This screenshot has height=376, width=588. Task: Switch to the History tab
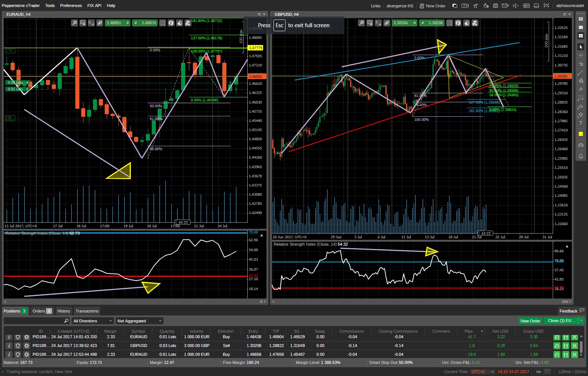pos(64,311)
